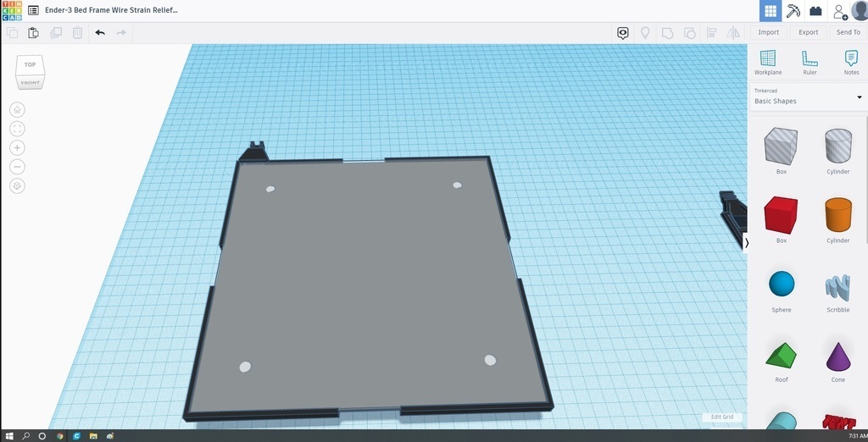The width and height of the screenshot is (868, 442).
Task: Click the Zoom out minus button
Action: tap(17, 167)
